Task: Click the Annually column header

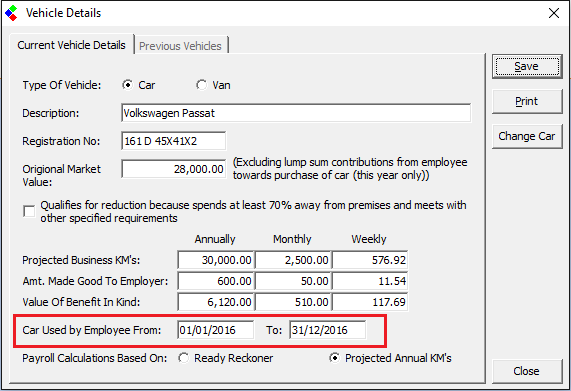Action: 215,239
